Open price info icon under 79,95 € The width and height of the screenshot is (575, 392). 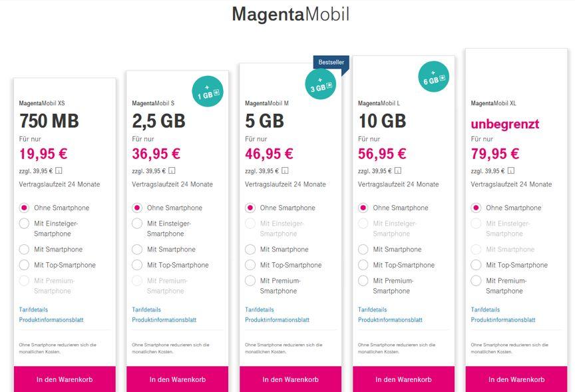pyautogui.click(x=511, y=170)
